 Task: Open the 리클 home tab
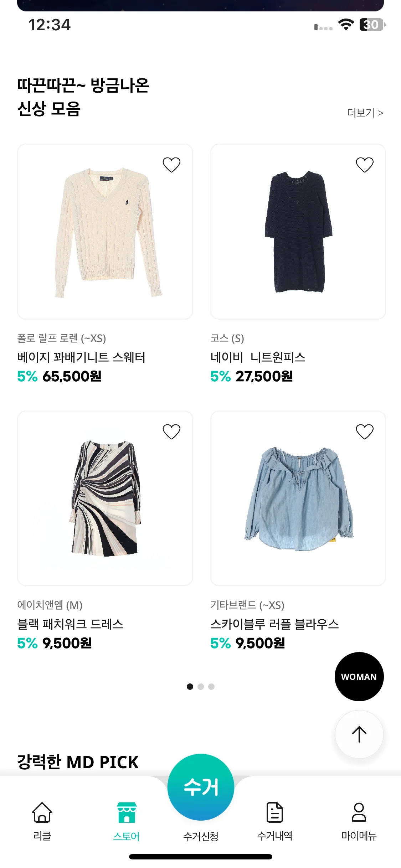click(42, 812)
